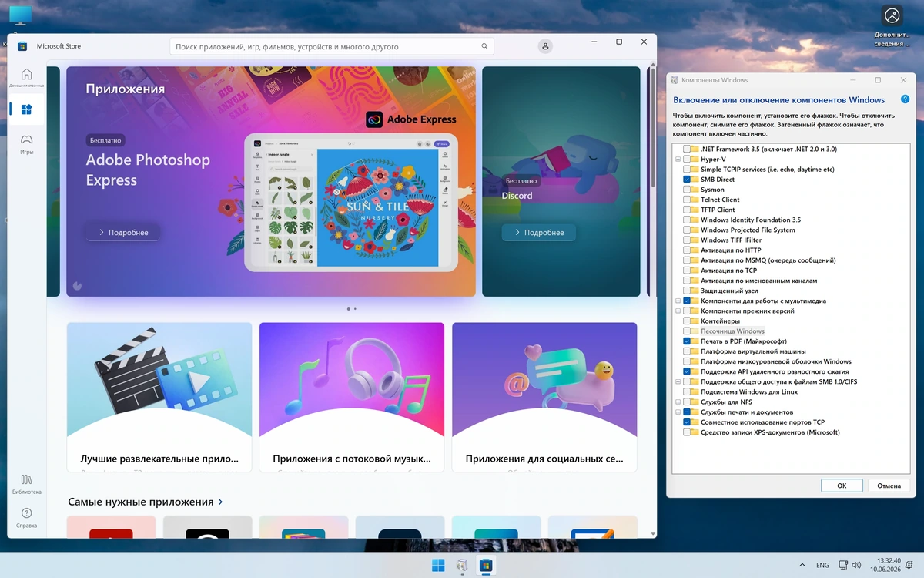Click the Adobe Express logo on the banner
The width and height of the screenshot is (924, 578).
click(374, 119)
